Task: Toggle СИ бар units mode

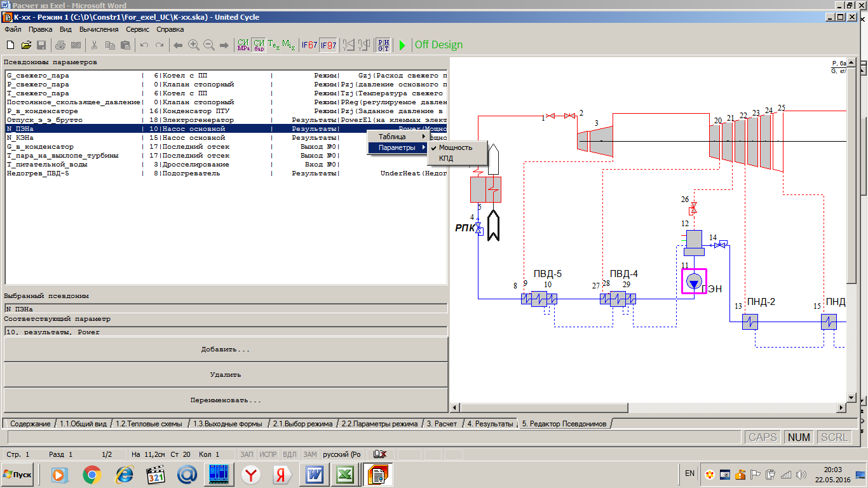Action: (259, 45)
